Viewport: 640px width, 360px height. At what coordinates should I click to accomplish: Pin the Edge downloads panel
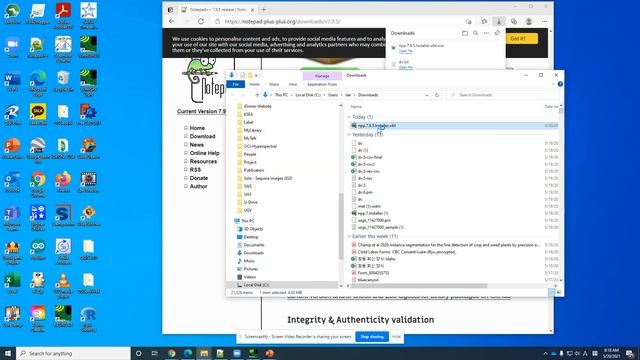pyautogui.click(x=497, y=33)
